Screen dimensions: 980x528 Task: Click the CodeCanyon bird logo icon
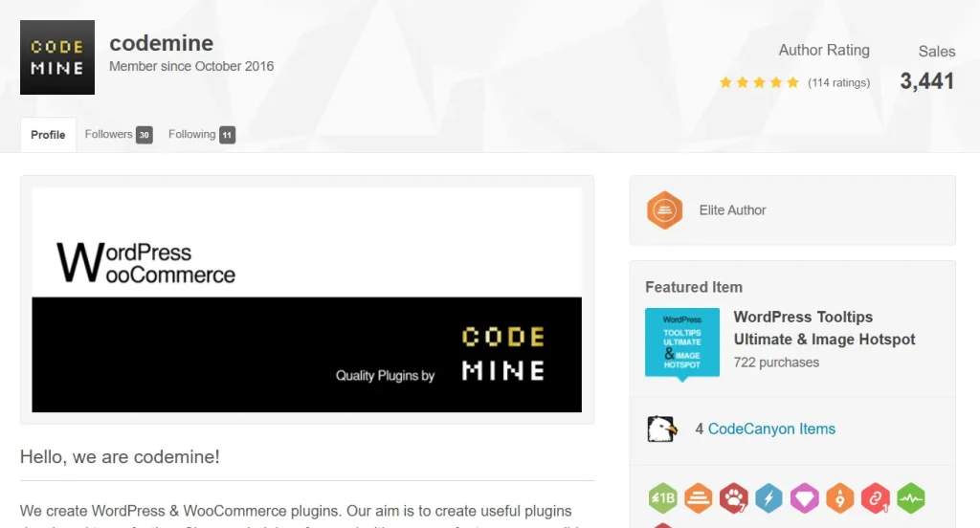pos(661,429)
